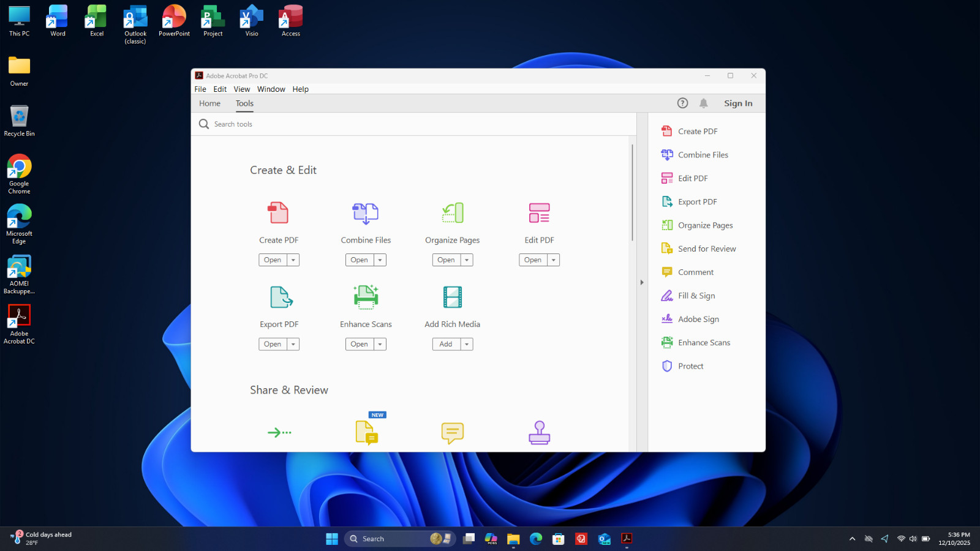
Task: Expand the dropdown arrow beside Create PDF Open
Action: point(293,260)
